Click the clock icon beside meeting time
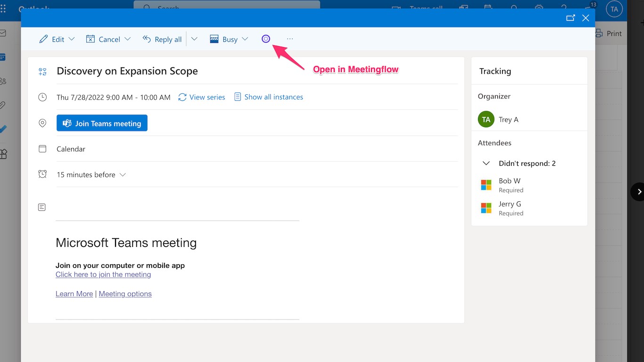The image size is (644, 362). point(42,97)
